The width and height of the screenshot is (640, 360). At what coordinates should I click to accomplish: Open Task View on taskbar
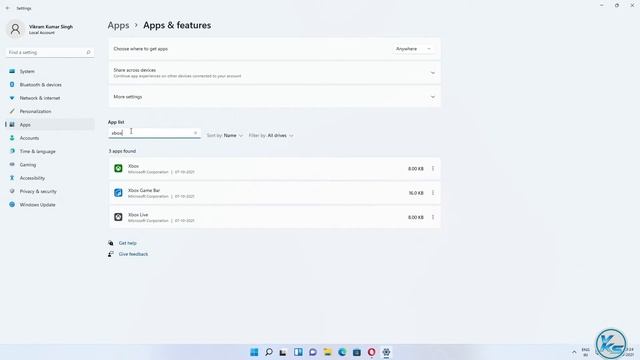283,352
